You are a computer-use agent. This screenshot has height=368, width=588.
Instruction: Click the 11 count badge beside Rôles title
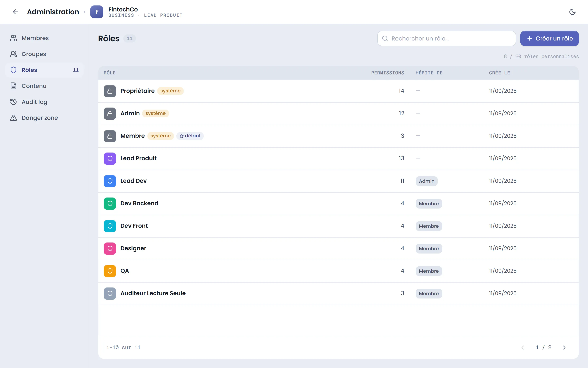coord(129,38)
